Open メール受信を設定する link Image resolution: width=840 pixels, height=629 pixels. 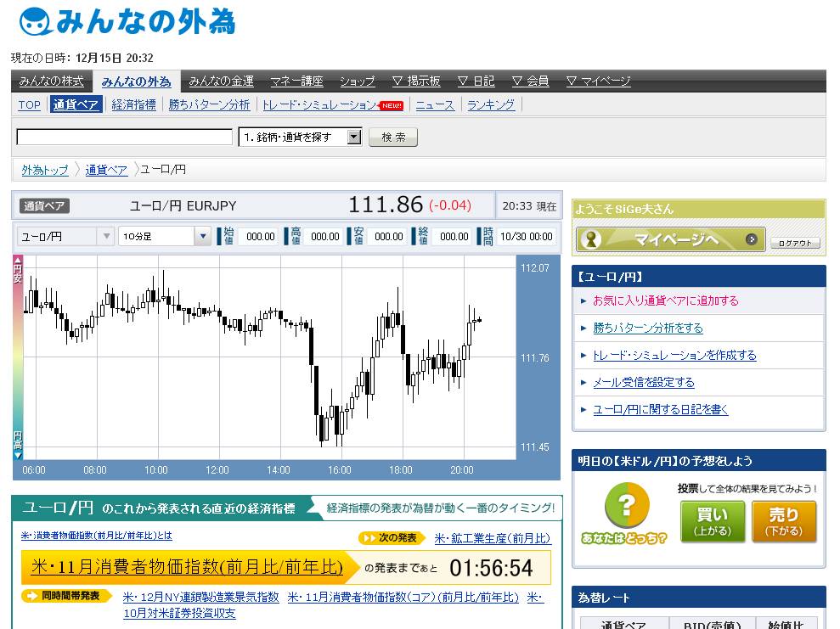click(x=644, y=382)
